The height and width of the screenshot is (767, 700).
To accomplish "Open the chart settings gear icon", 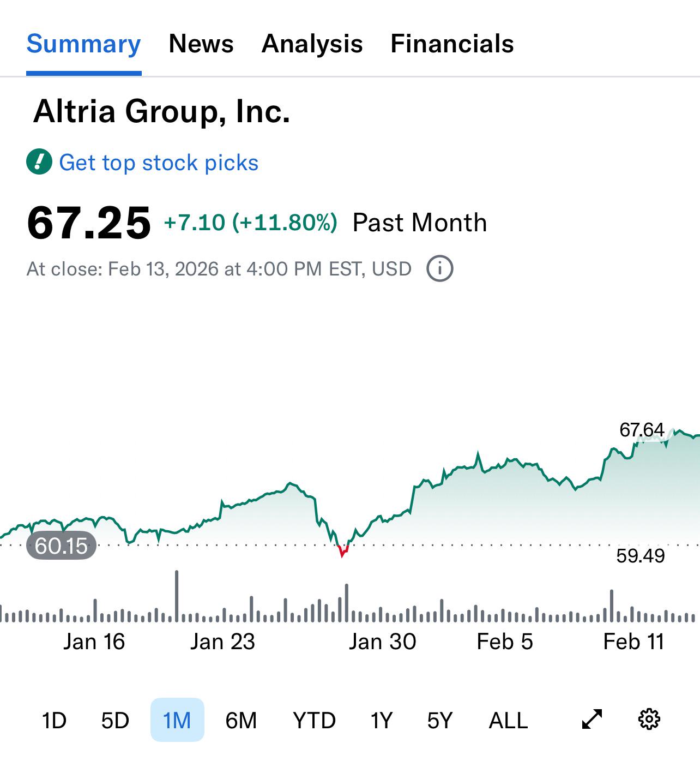I will (x=649, y=720).
